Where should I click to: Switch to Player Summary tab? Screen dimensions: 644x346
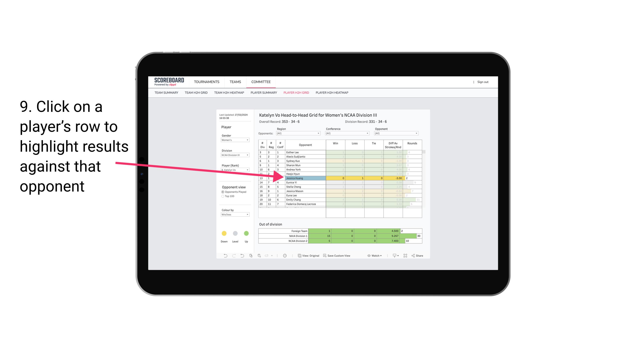click(x=263, y=93)
